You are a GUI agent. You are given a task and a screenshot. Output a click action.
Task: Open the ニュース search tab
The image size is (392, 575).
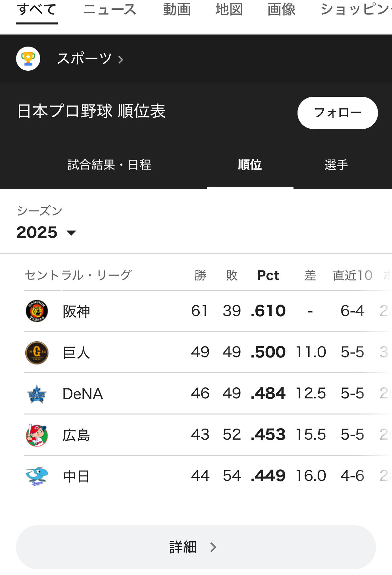tap(110, 9)
